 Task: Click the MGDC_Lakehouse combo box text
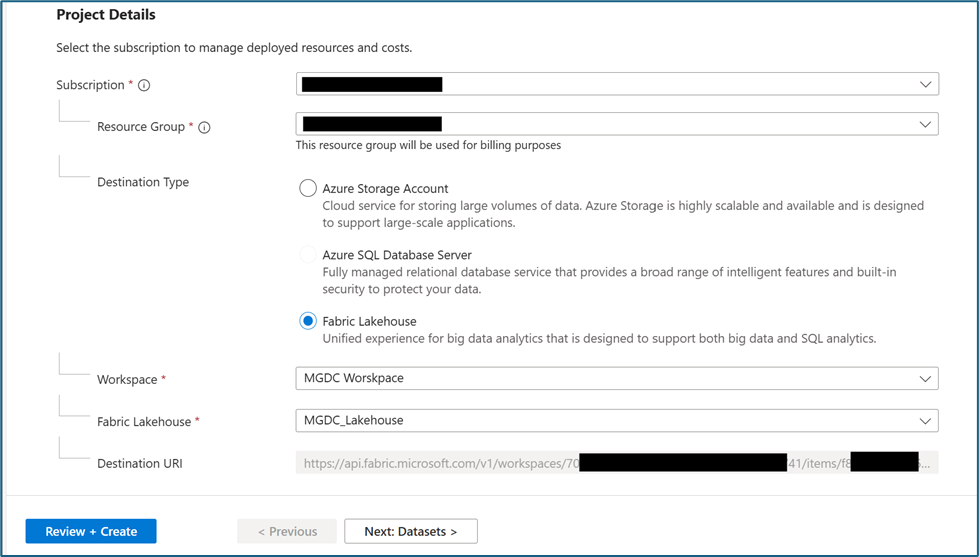coord(353,420)
